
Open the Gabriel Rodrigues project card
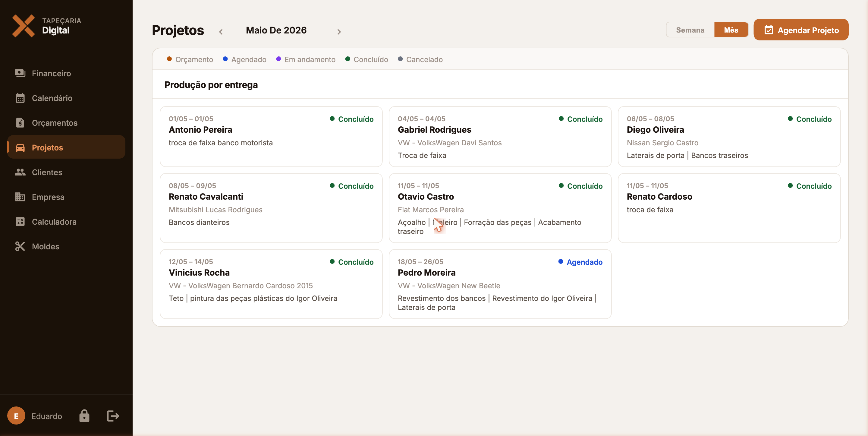[x=500, y=137]
